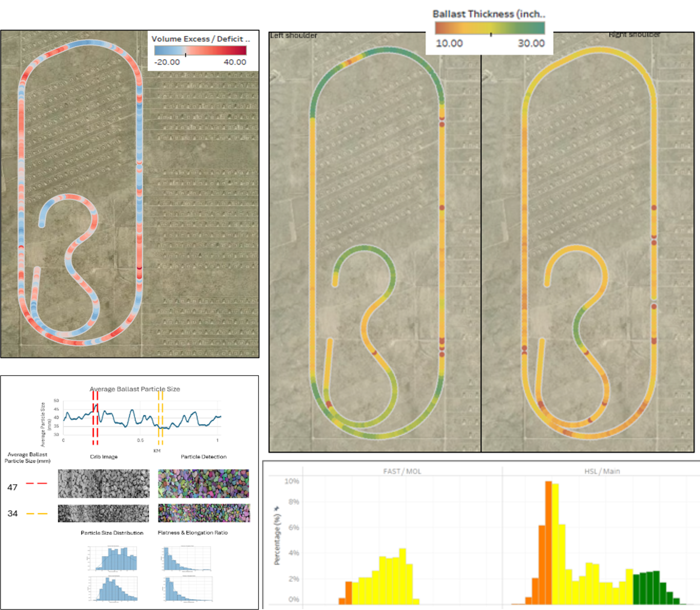Open the crib image for 34 mm row

[x=103, y=513]
